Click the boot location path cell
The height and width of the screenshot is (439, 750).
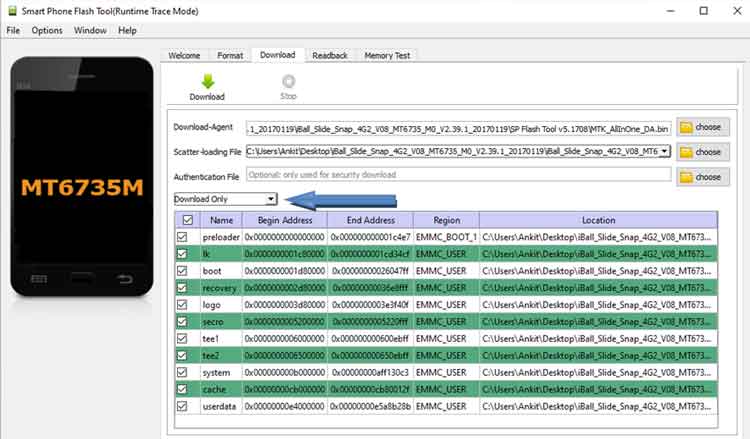click(x=598, y=271)
